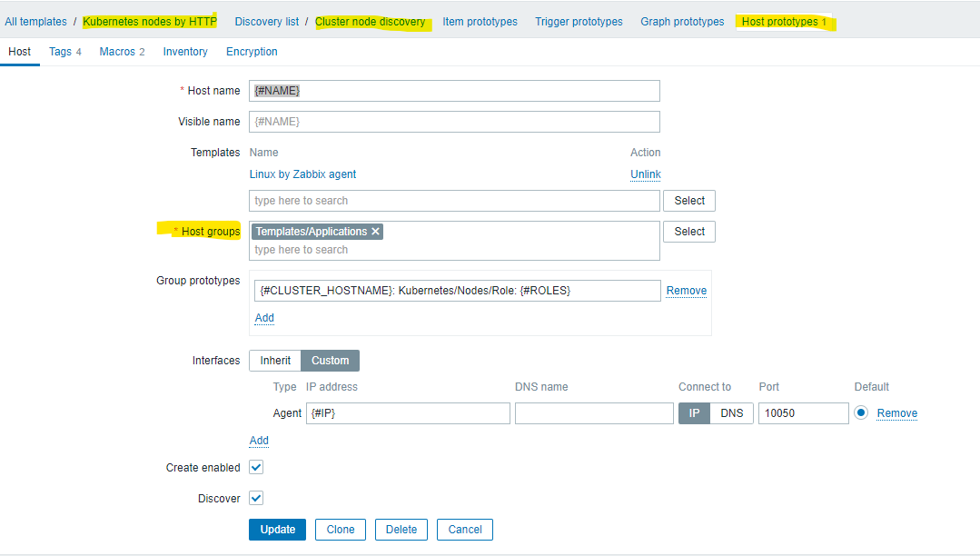Click Select next to the Host groups field
This screenshot has height=556, width=980.
[689, 232]
